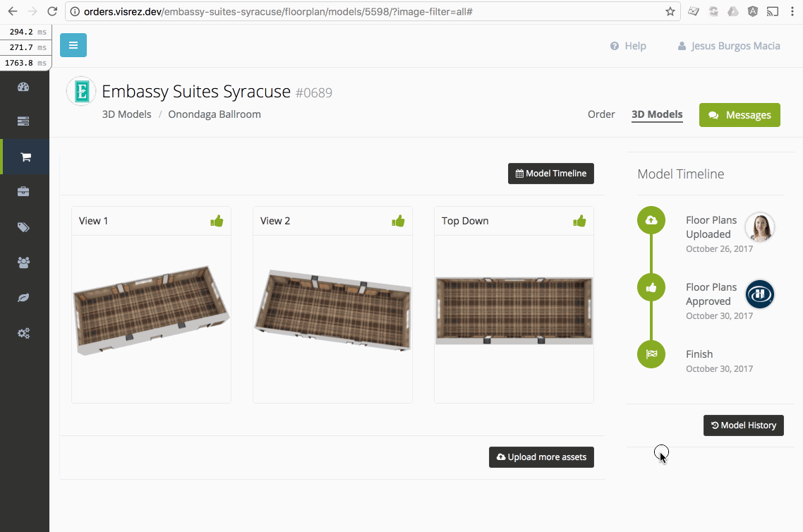Open the users group icon in sidebar
Viewport: 803px width, 532px height.
click(23, 262)
